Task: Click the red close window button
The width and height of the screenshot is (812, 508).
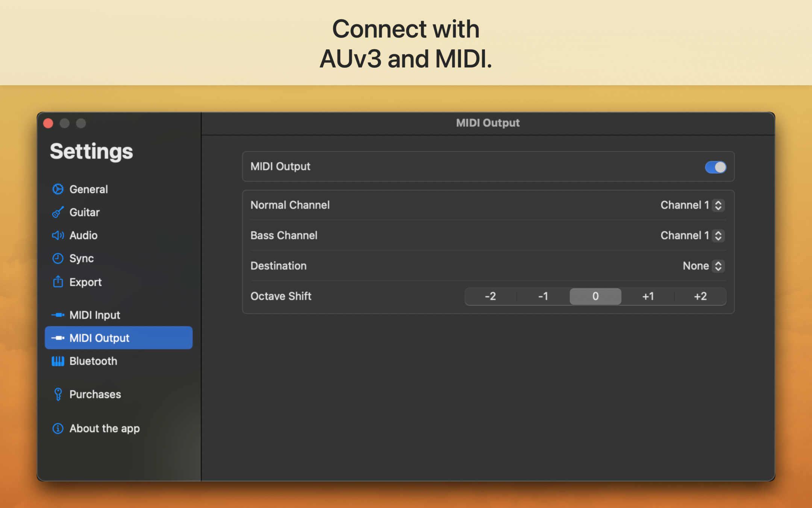Action: [48, 123]
